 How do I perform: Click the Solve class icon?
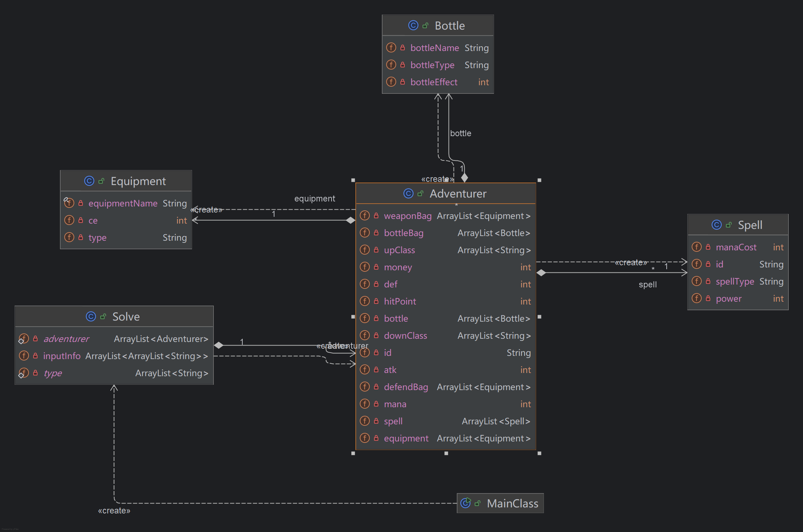[91, 317]
